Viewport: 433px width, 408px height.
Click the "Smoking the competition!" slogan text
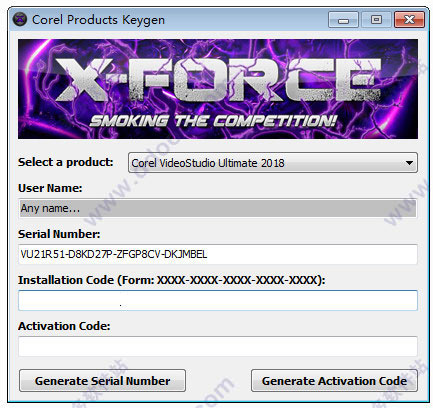pos(213,121)
